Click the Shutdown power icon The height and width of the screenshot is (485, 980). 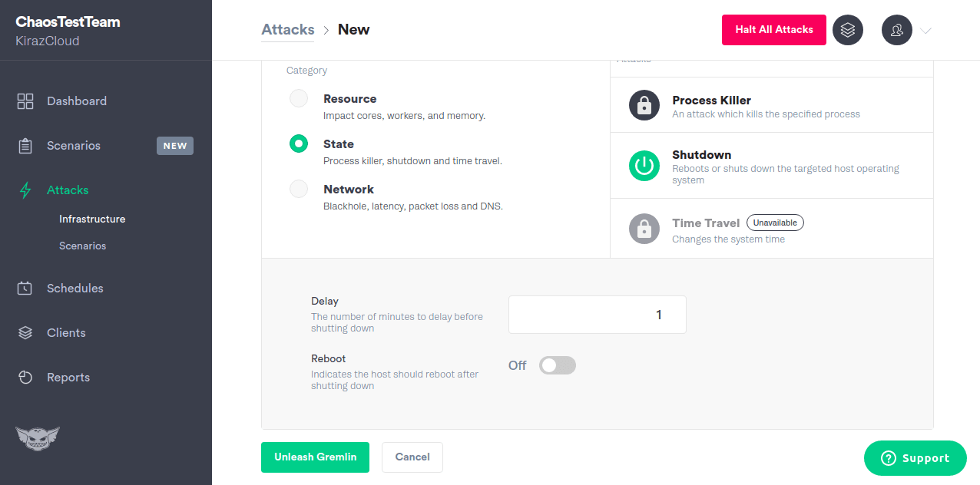[644, 166]
